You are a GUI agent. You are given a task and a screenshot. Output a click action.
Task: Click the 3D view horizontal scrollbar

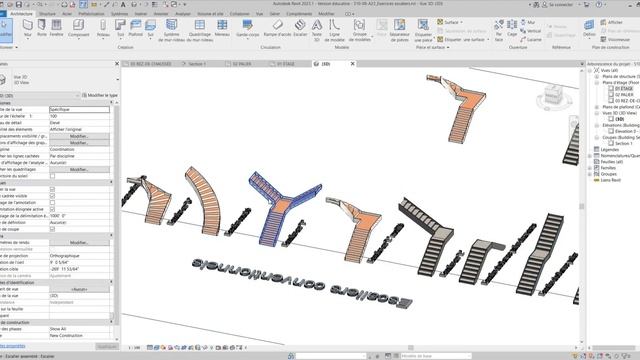point(411,348)
